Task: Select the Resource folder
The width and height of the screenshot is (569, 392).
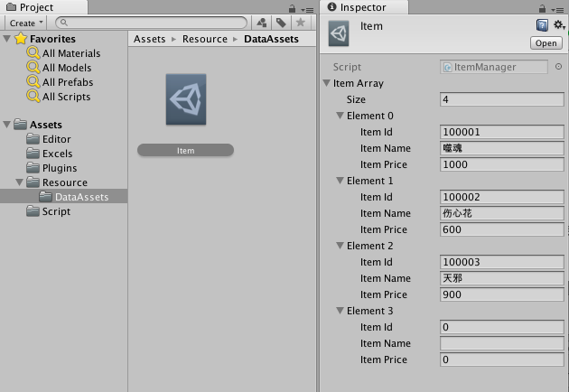Action: pyautogui.click(x=57, y=182)
